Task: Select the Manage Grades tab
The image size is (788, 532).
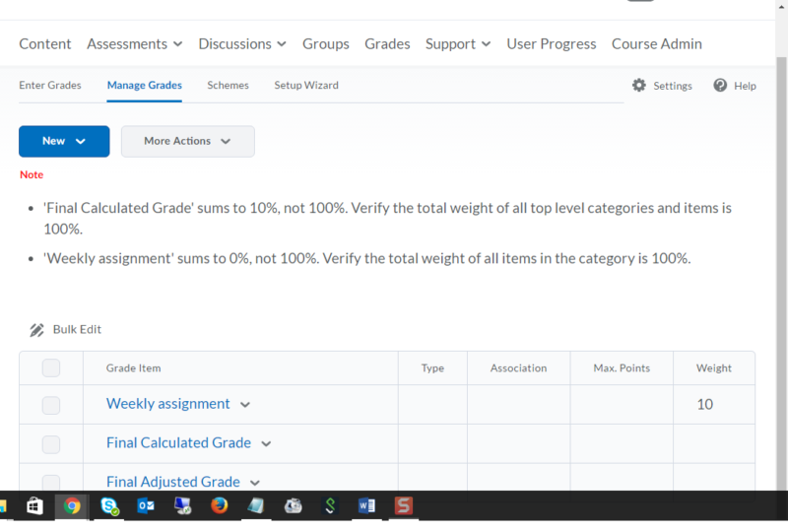Action: click(x=144, y=85)
